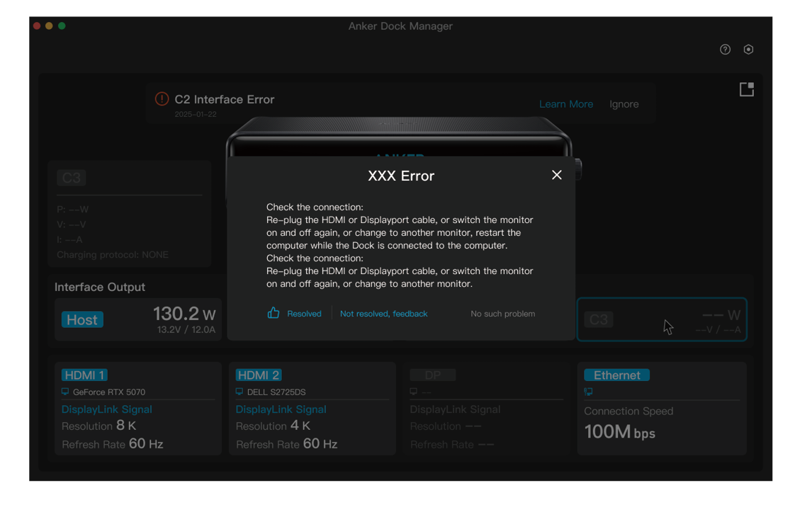
Task: Open the settings hexagon icon
Action: (748, 49)
